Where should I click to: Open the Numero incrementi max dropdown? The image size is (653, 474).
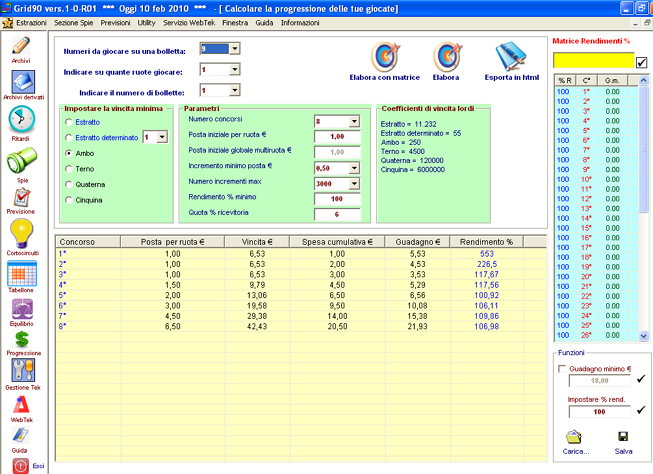point(354,183)
